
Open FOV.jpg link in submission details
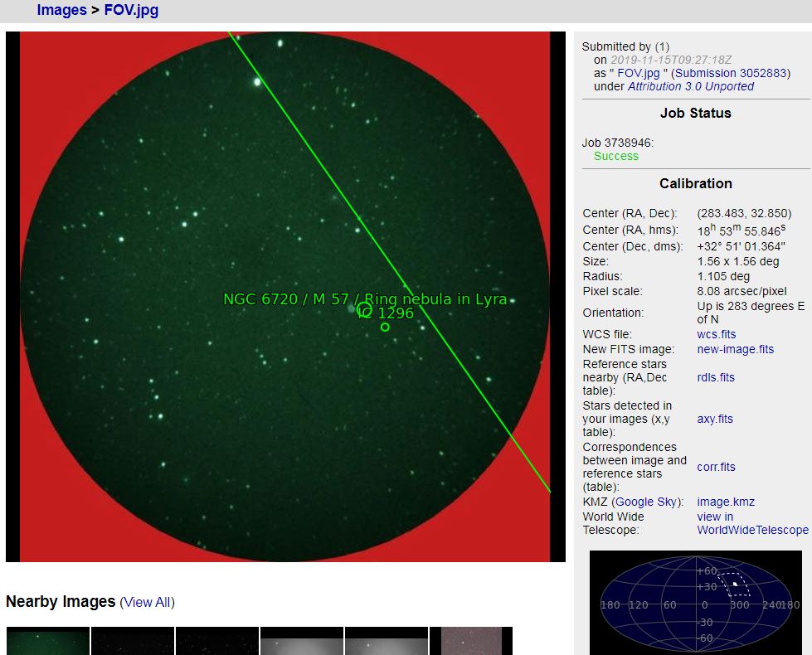(x=639, y=73)
